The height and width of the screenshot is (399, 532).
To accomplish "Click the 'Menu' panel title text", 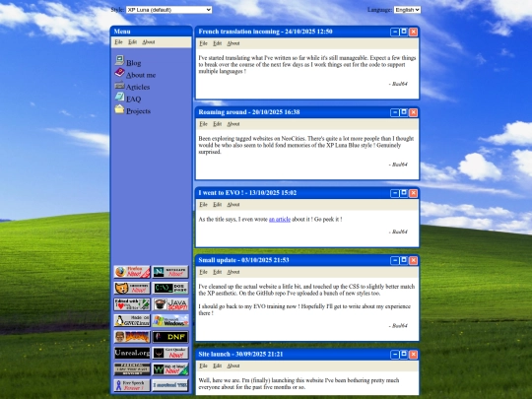I will (122, 32).
